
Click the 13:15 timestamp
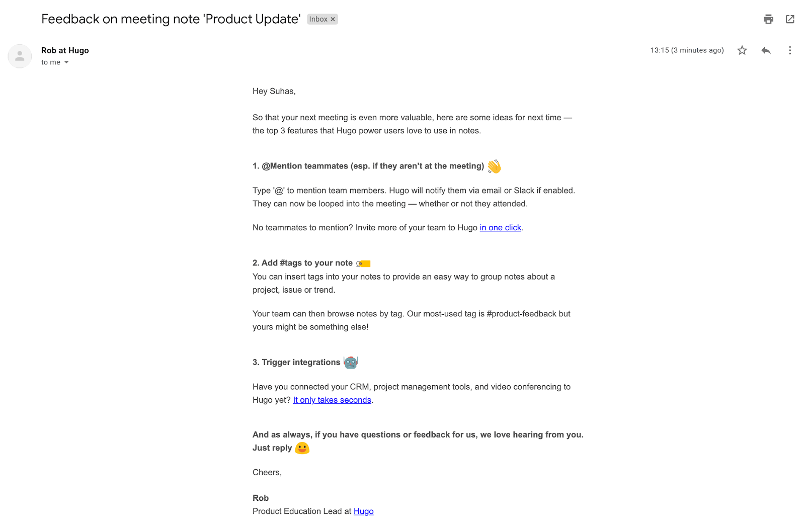687,50
